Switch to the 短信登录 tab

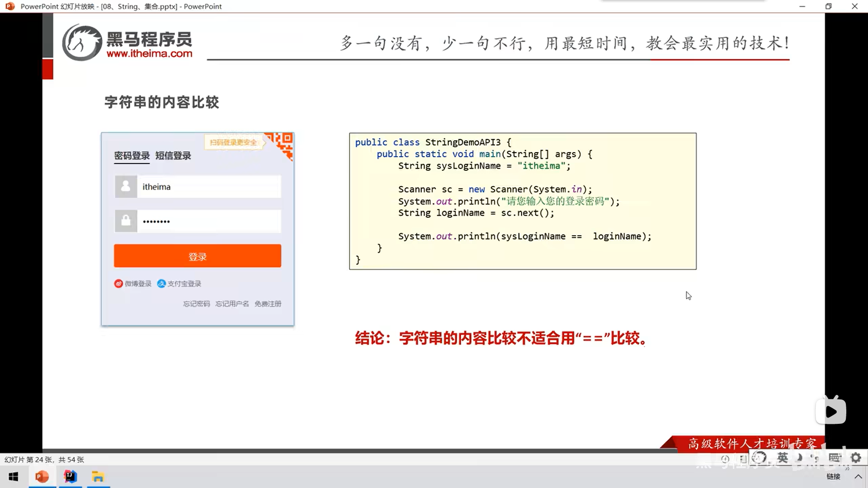(x=173, y=156)
